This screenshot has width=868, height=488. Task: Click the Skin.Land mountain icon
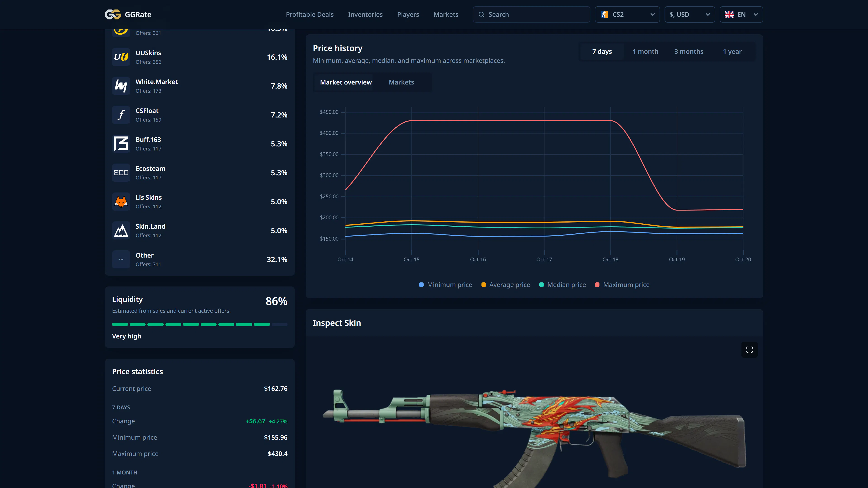[121, 231]
